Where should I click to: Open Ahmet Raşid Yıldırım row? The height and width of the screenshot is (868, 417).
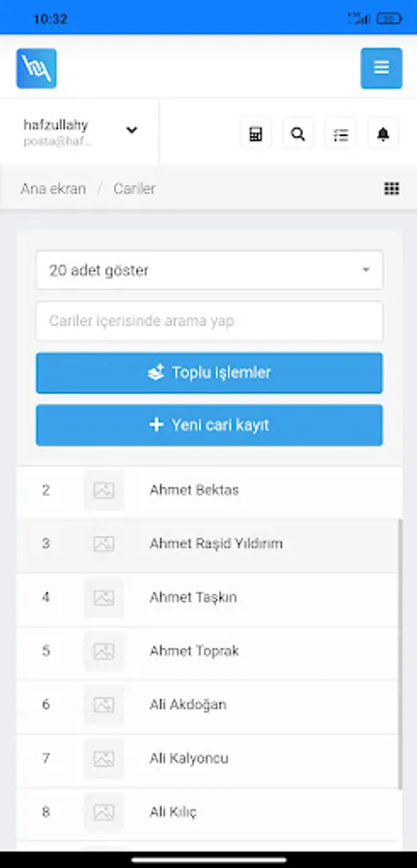click(209, 544)
